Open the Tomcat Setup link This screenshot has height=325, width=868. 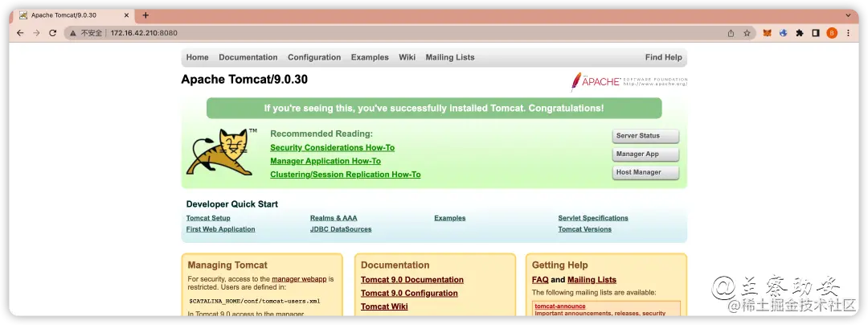208,218
